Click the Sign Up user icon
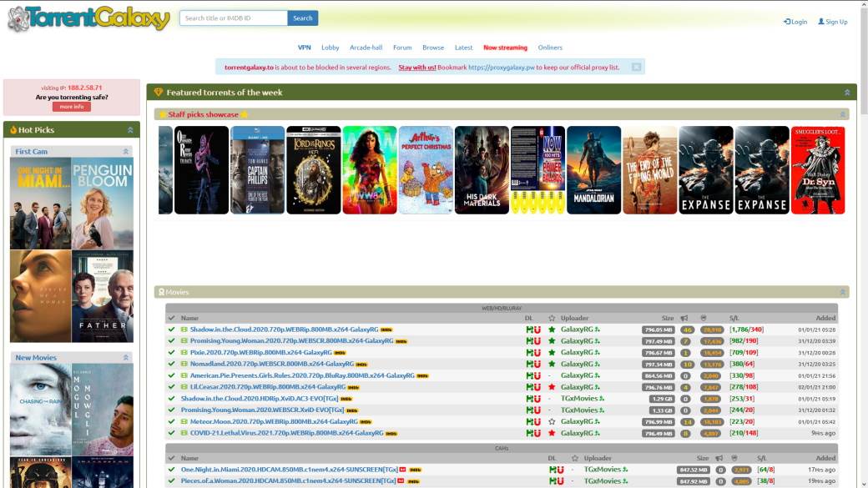Image resolution: width=868 pixels, height=488 pixels. pyautogui.click(x=821, y=22)
